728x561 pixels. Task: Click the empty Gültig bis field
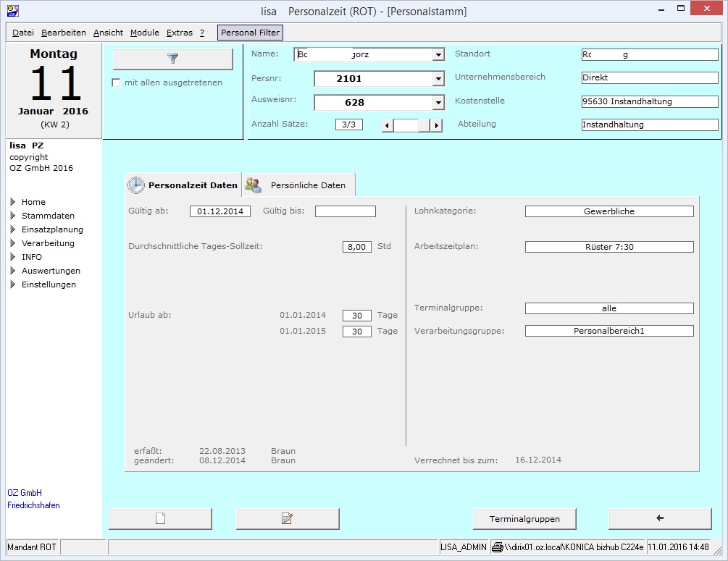coord(346,211)
